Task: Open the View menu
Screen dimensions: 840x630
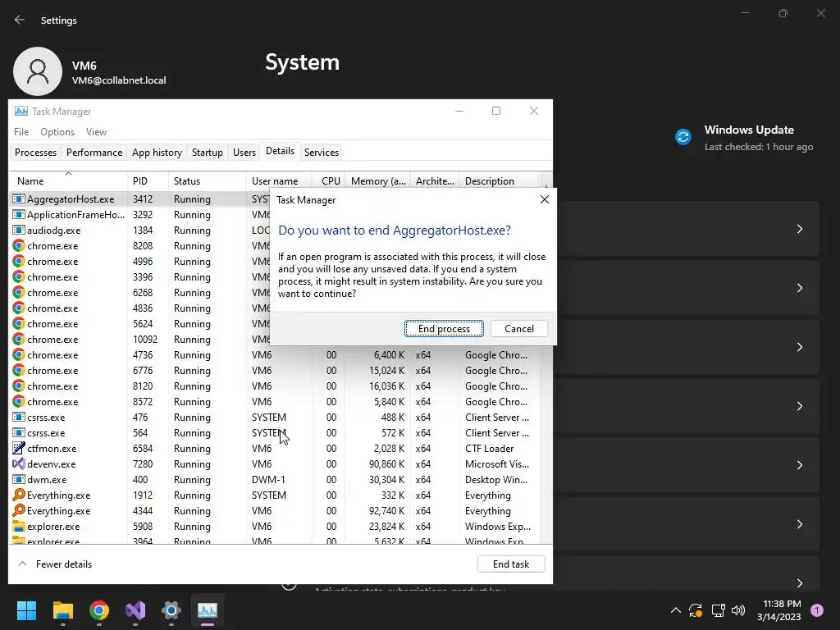Action: coord(97,132)
